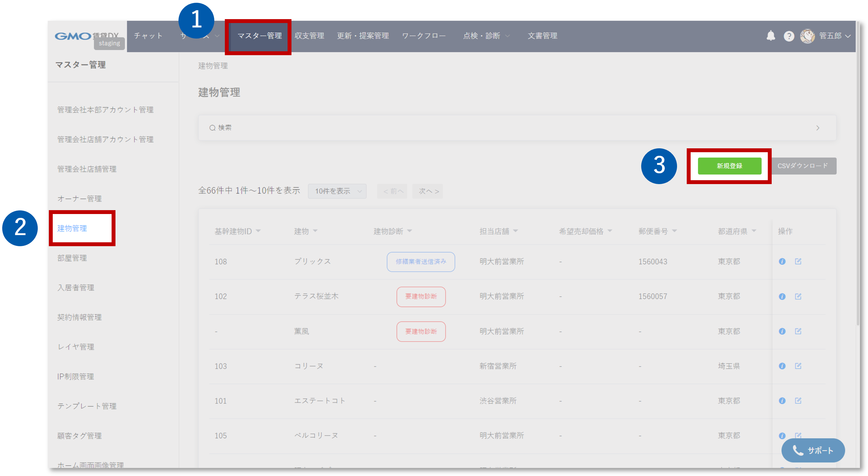Open 文書管理 in top navigation
Screen dimensions: 868x476
coord(542,36)
